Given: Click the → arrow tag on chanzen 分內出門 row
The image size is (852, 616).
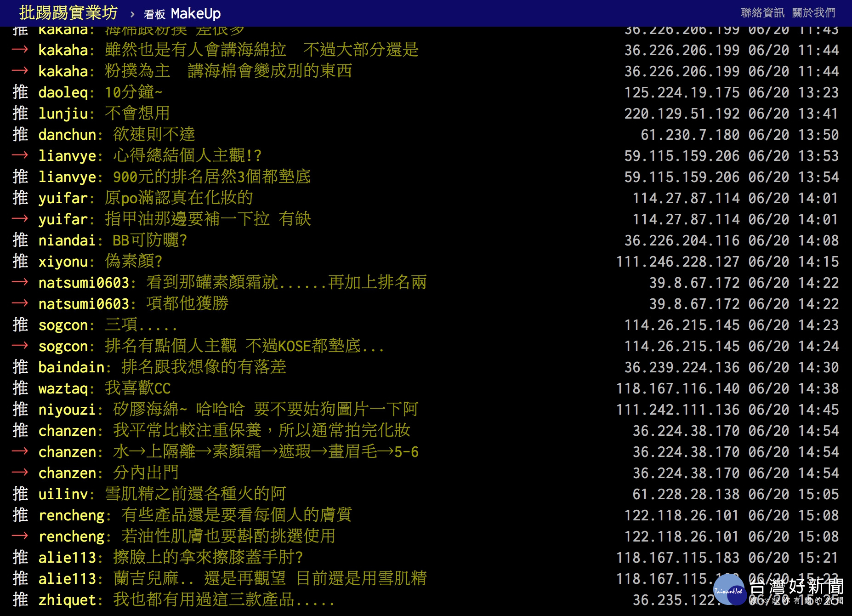Looking at the screenshot, I should pyautogui.click(x=20, y=473).
